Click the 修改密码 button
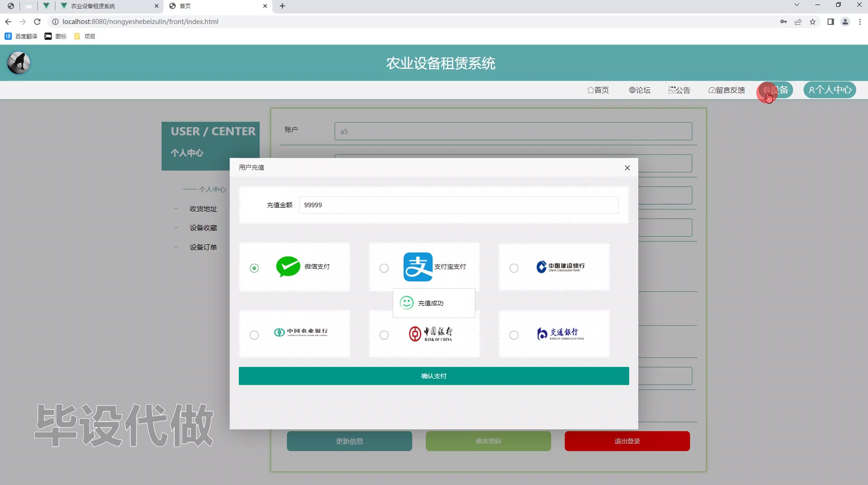 click(488, 441)
